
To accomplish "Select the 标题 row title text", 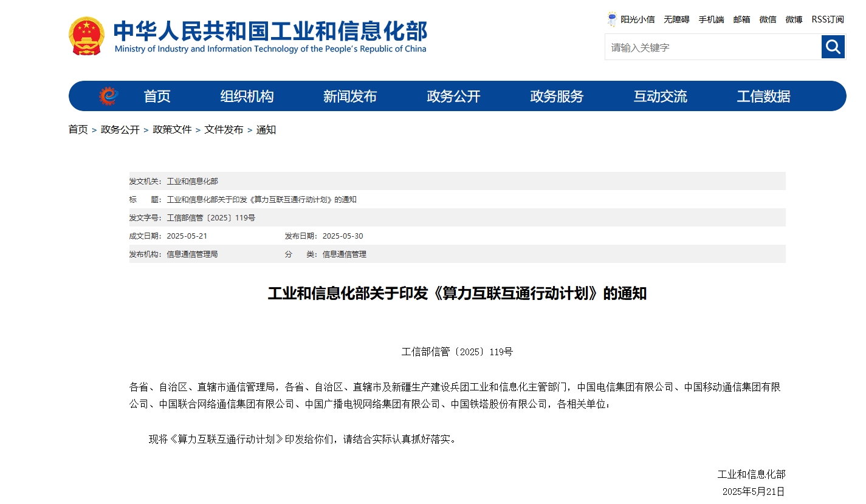I will click(261, 199).
